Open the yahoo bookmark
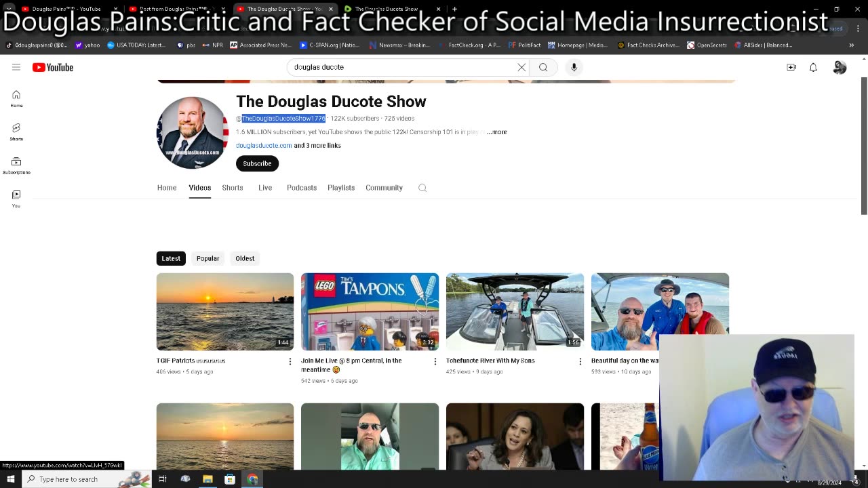This screenshot has height=488, width=868. coord(87,45)
